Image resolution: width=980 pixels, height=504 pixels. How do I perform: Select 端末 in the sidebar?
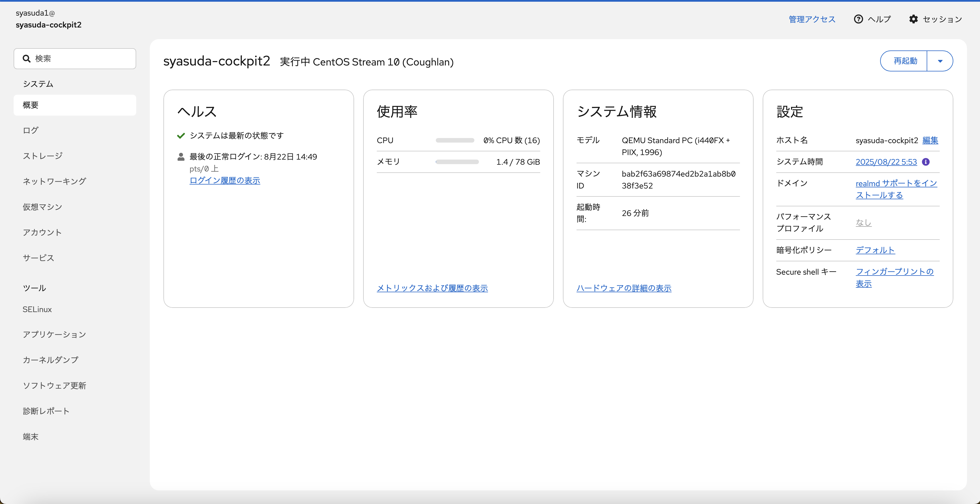coord(30,436)
